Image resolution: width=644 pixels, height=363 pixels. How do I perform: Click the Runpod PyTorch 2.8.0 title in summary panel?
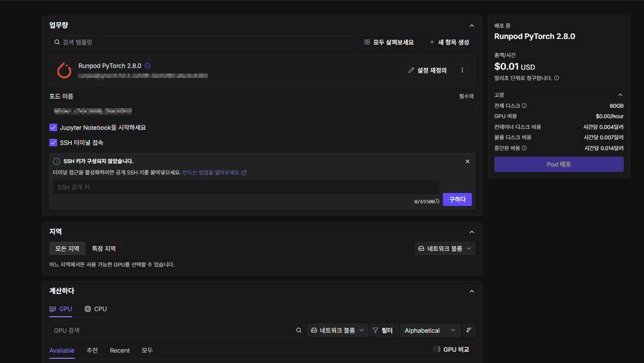[x=535, y=36]
